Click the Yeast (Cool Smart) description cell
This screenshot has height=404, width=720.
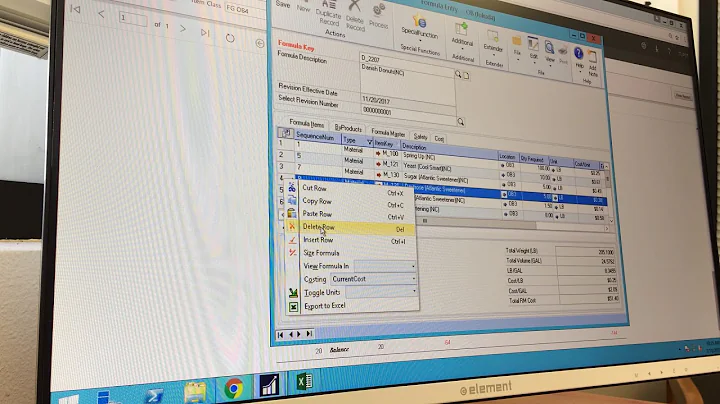[x=450, y=169]
